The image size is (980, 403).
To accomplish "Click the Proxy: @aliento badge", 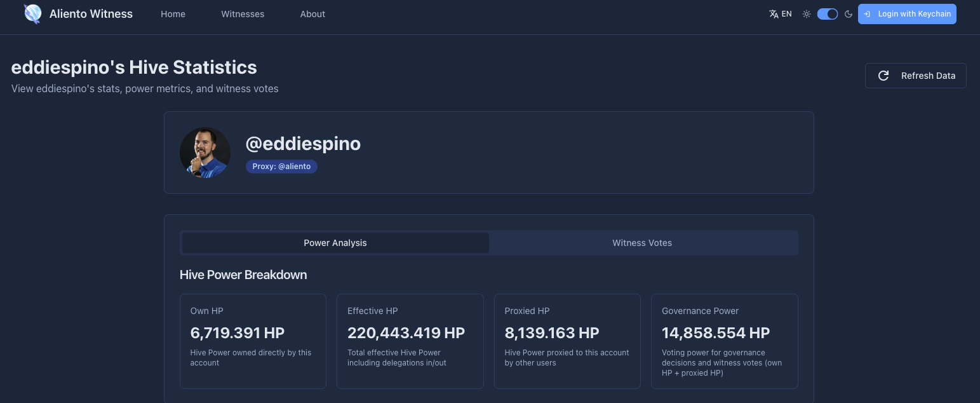I will 281,167.
